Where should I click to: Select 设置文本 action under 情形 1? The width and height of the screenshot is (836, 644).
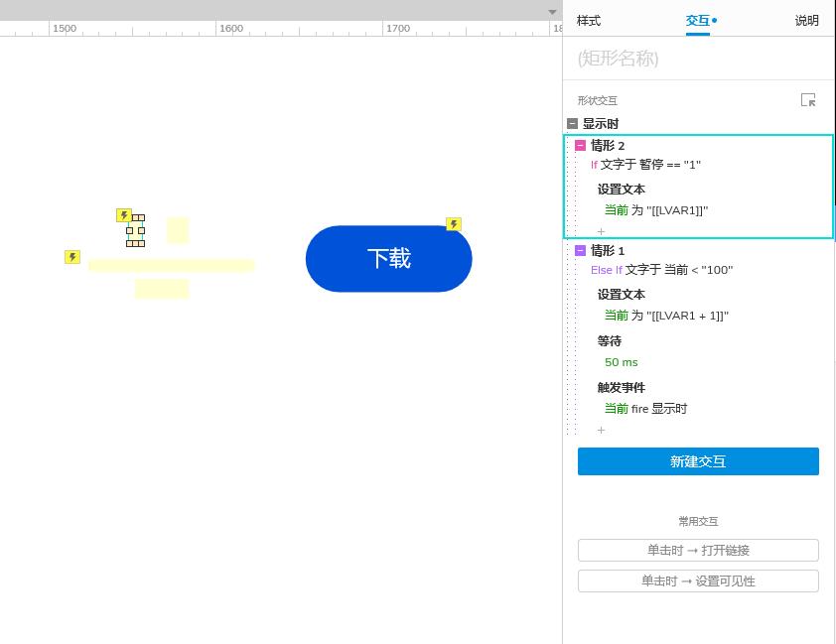coord(622,294)
